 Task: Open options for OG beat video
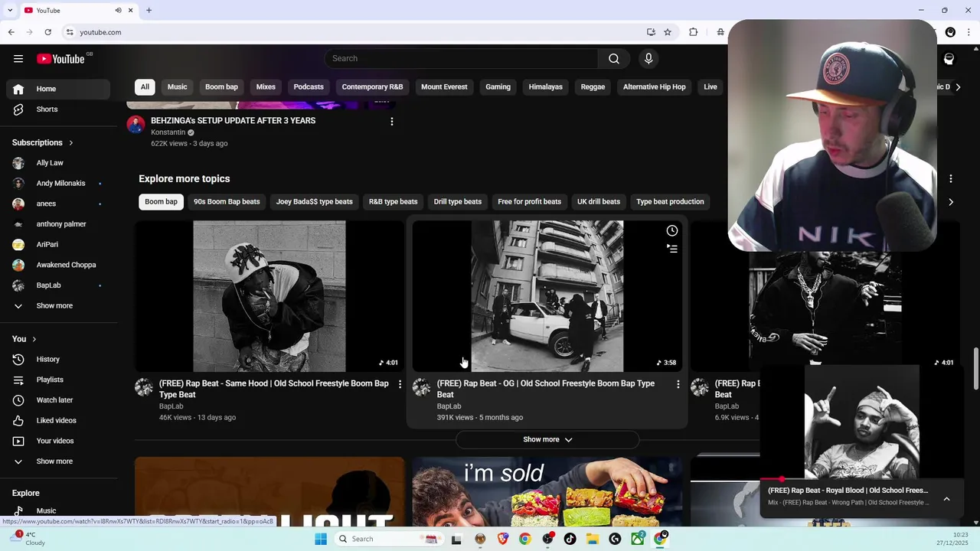click(x=678, y=384)
